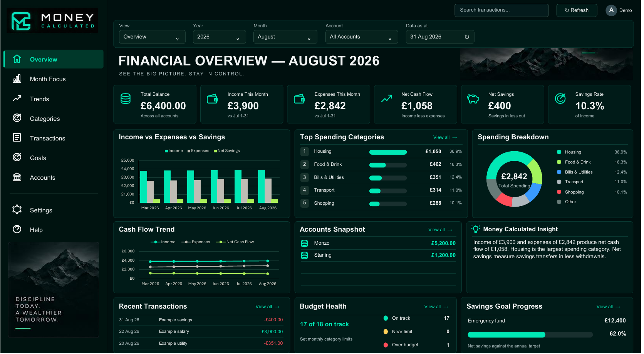Go to Trends in the sidebar
The image size is (644, 354).
(x=54, y=99)
